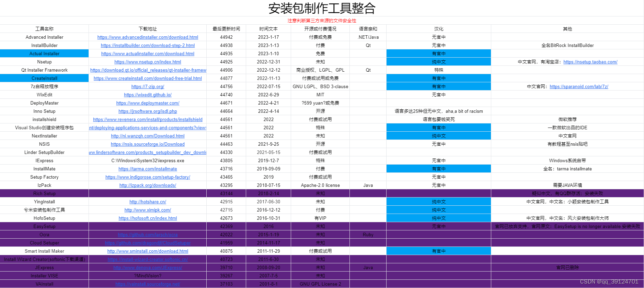This screenshot has width=644, height=288.
Task: Open the sparanoid.com lab/7z link
Action: tap(579, 86)
